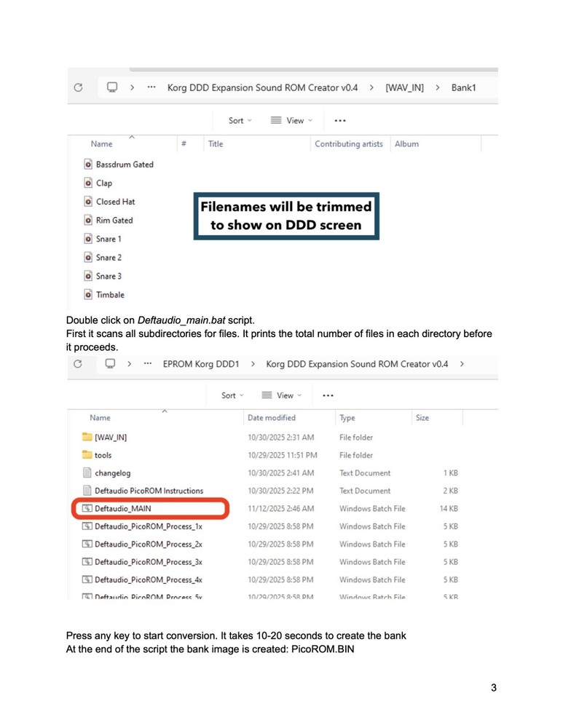Open the Sort dropdown in top explorer window
Viewport: 563px width, 728px height.
point(240,121)
